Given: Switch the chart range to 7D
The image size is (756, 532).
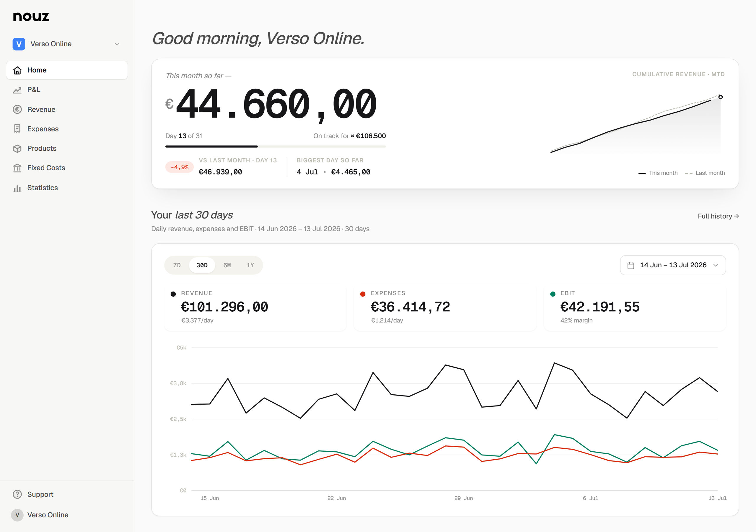Looking at the screenshot, I should tap(177, 265).
